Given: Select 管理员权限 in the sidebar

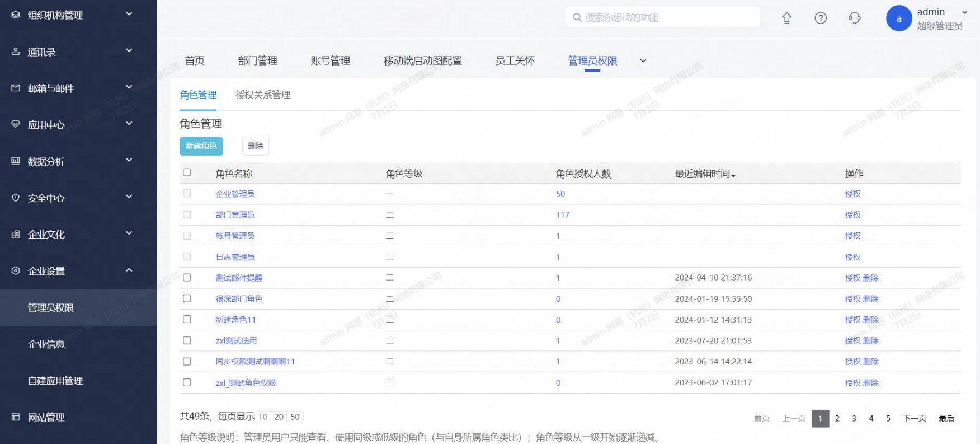Looking at the screenshot, I should click(x=78, y=307).
